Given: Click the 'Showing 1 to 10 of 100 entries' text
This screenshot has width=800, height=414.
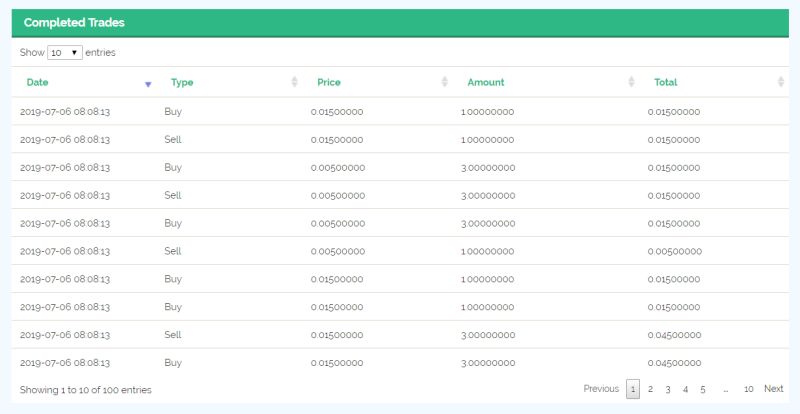Looking at the screenshot, I should point(86,390).
